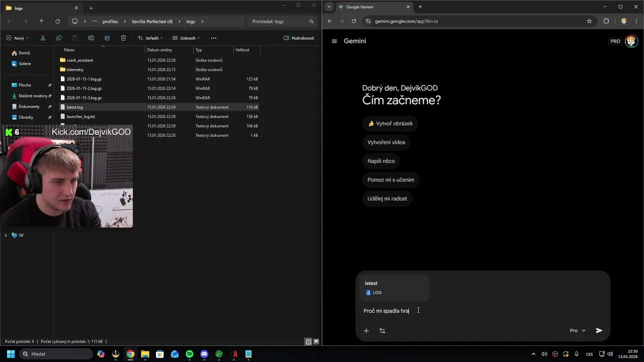The width and height of the screenshot is (644, 362).
Task: Click the 'Pomoz mi s učením' suggestion chip
Action: [391, 179]
